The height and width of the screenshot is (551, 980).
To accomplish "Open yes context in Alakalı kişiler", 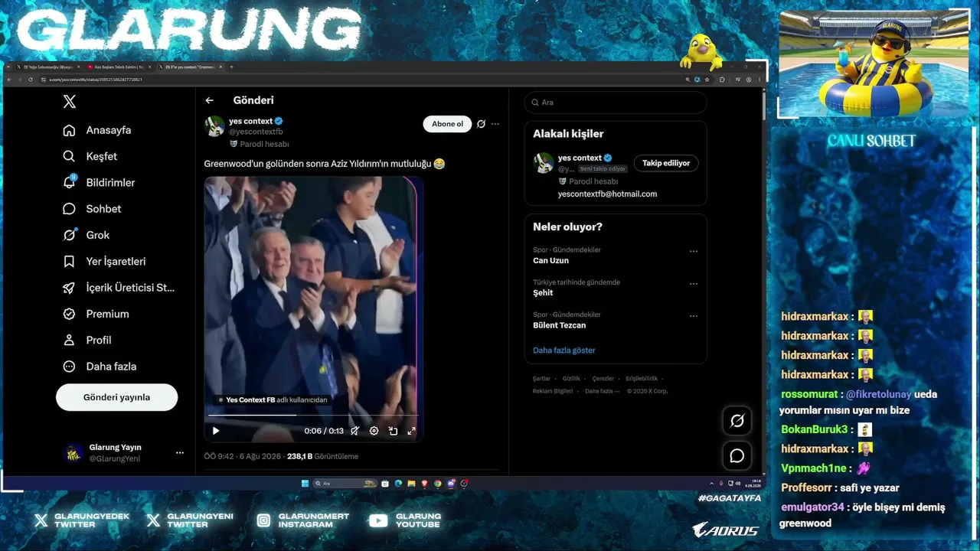I will coord(584,158).
